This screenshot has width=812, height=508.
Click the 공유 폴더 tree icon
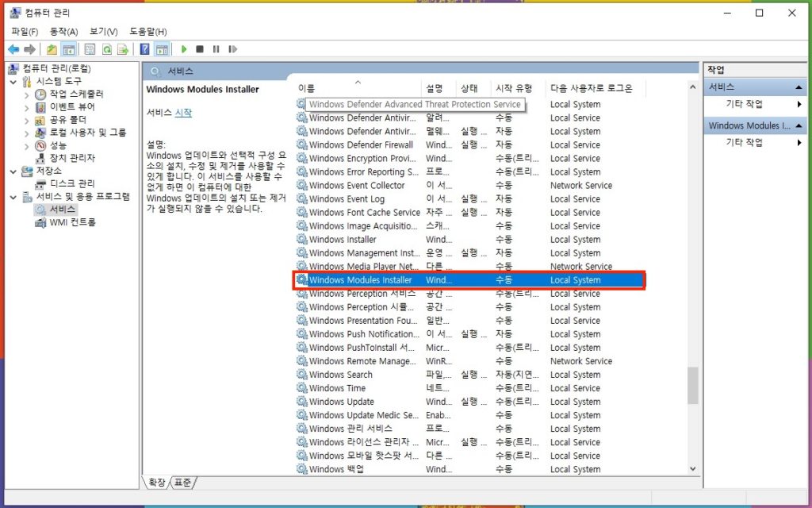pyautogui.click(x=40, y=121)
